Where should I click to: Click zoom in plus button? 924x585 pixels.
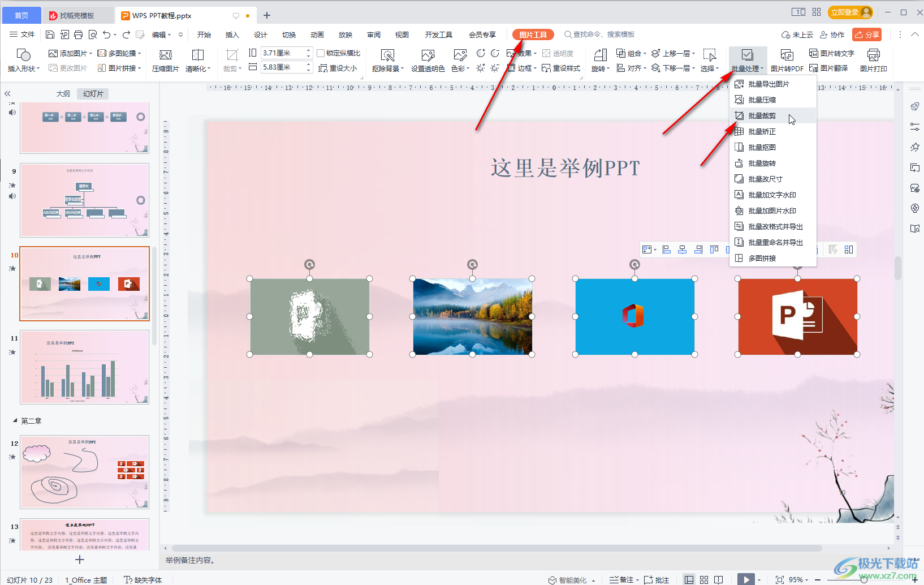pyautogui.click(x=915, y=580)
